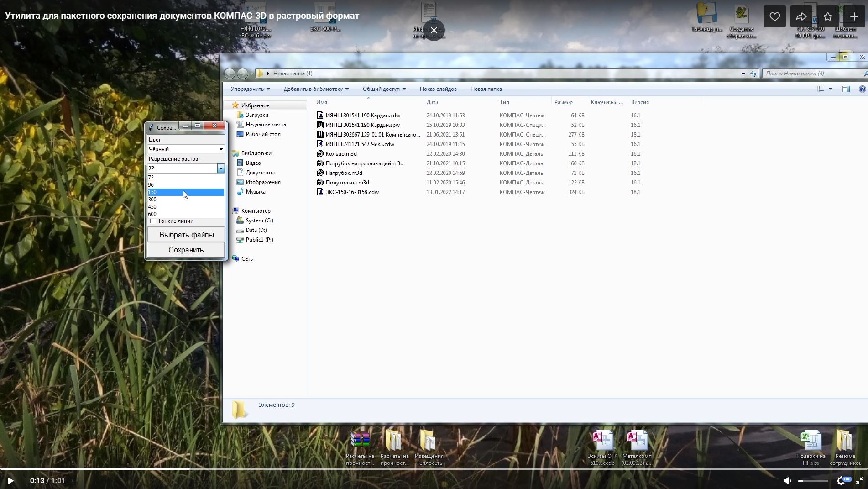Choose 150 resolution option
This screenshot has width=868, height=489.
point(186,192)
